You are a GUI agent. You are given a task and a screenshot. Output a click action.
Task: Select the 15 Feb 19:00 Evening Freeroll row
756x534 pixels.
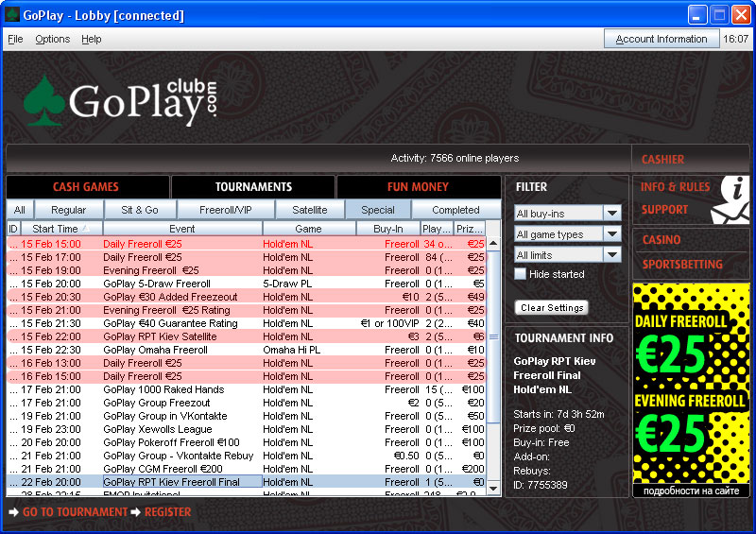(246, 270)
